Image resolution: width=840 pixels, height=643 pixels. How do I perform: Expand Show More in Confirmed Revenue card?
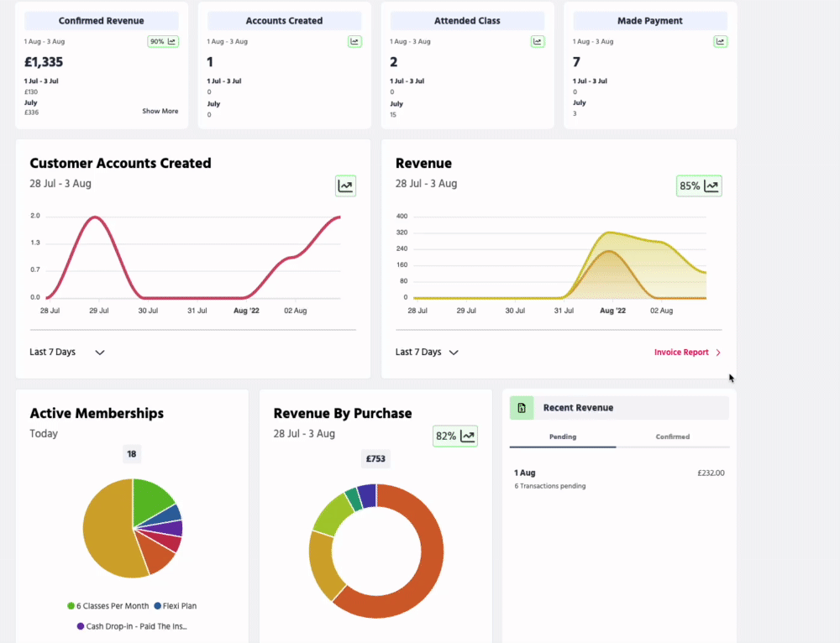coord(160,111)
